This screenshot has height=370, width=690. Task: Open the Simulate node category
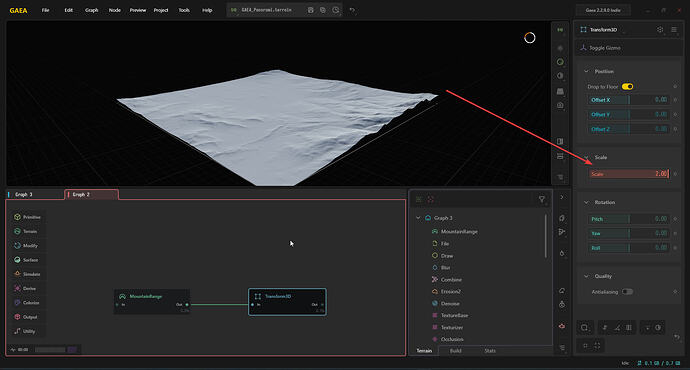coord(27,274)
